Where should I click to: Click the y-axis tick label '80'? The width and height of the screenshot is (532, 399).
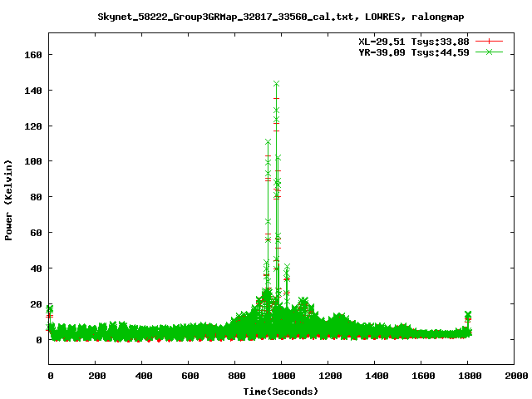36,197
